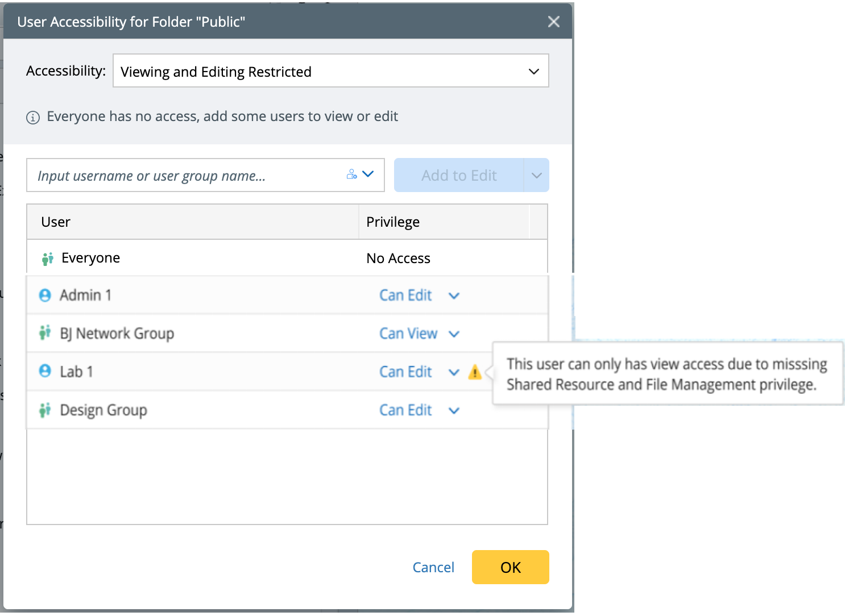Open the Add to Edit split arrow

click(536, 175)
